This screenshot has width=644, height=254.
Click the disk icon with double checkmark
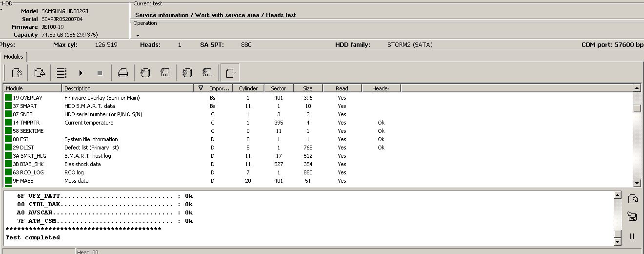click(187, 73)
